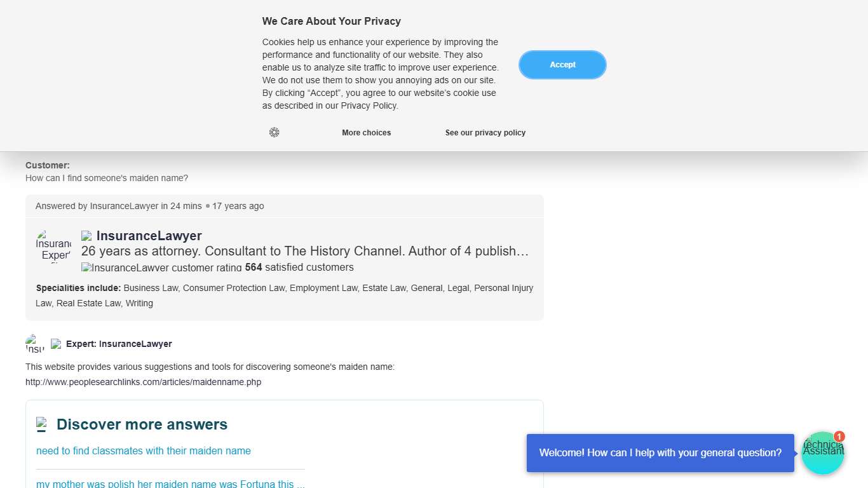Viewport: 868px width, 488px height.
Task: Click the icon beside 'Discover more answers'
Action: (41, 424)
